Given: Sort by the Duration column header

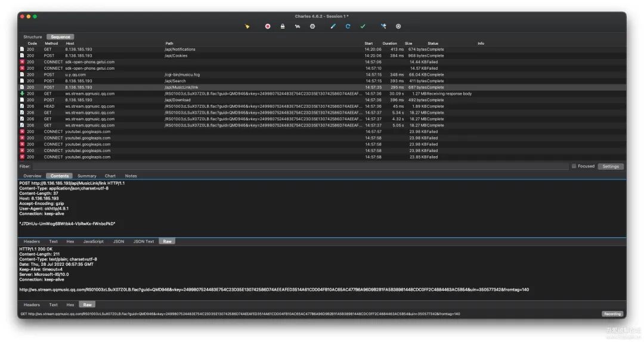Looking at the screenshot, I should [390, 43].
